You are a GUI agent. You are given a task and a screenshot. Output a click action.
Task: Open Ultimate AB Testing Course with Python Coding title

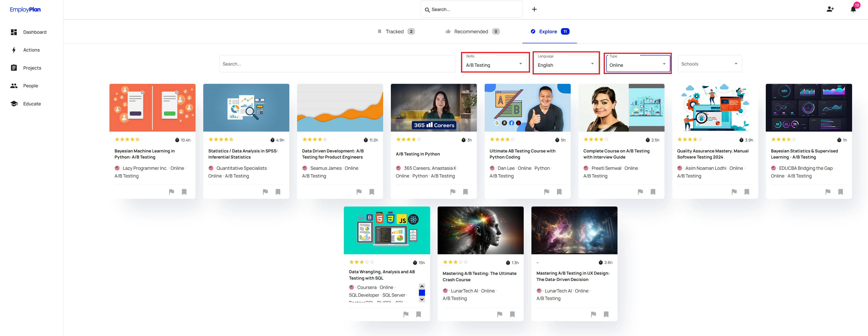point(522,154)
